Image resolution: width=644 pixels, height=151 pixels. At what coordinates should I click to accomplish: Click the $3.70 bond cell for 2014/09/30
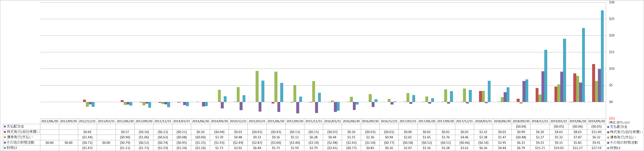point(219,137)
